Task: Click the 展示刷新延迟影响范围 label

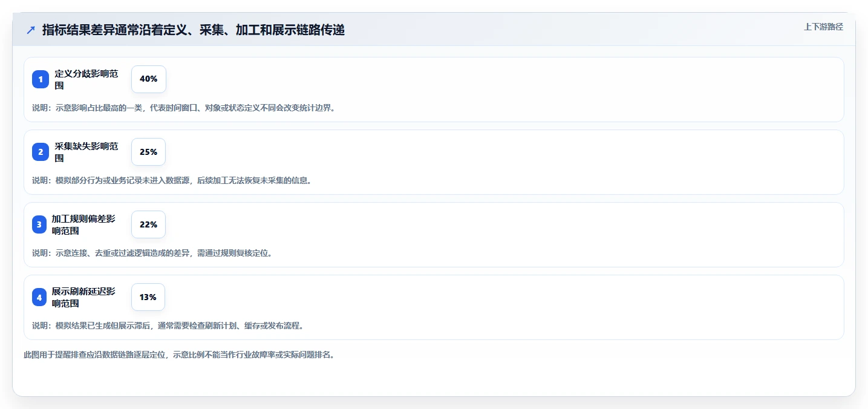Action: (x=83, y=297)
